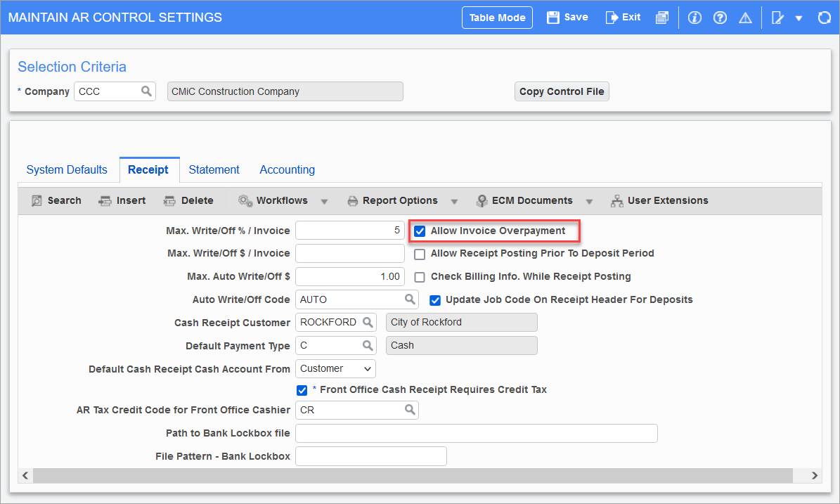The width and height of the screenshot is (840, 504).
Task: Click the Insert icon to add a record
Action: point(122,200)
